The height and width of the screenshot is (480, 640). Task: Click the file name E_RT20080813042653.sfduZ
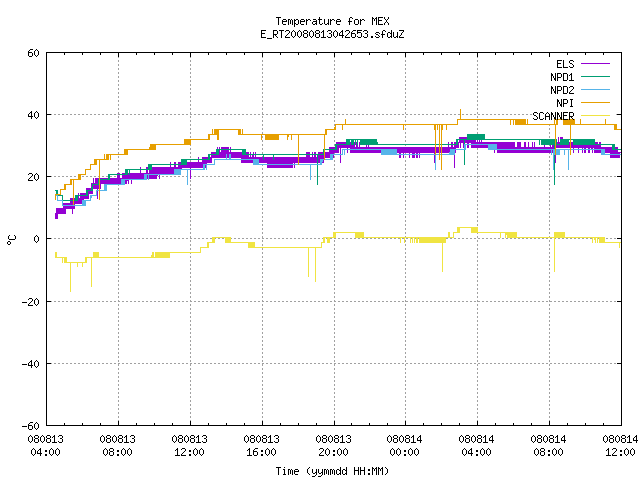(x=332, y=34)
